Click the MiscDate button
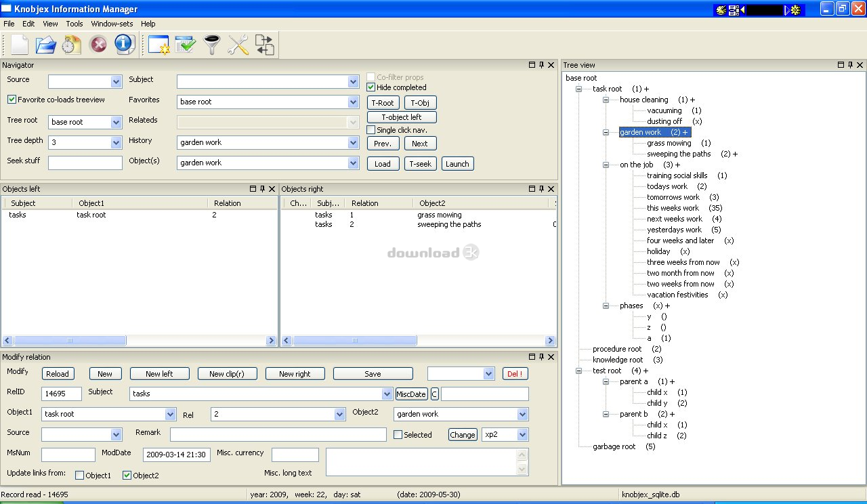The width and height of the screenshot is (867, 504). point(411,394)
